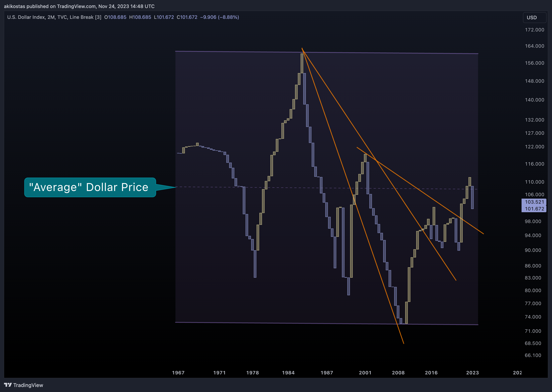Viewport: 552px width, 392px height.
Task: Click the 1987 time axis label
Action: [x=327, y=373]
